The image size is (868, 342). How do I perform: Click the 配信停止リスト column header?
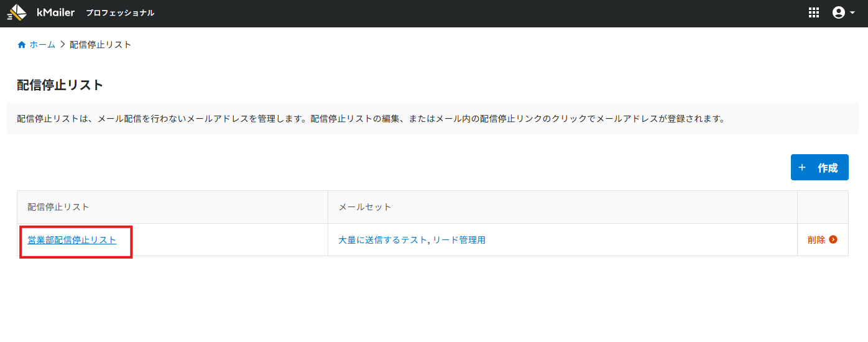(58, 207)
